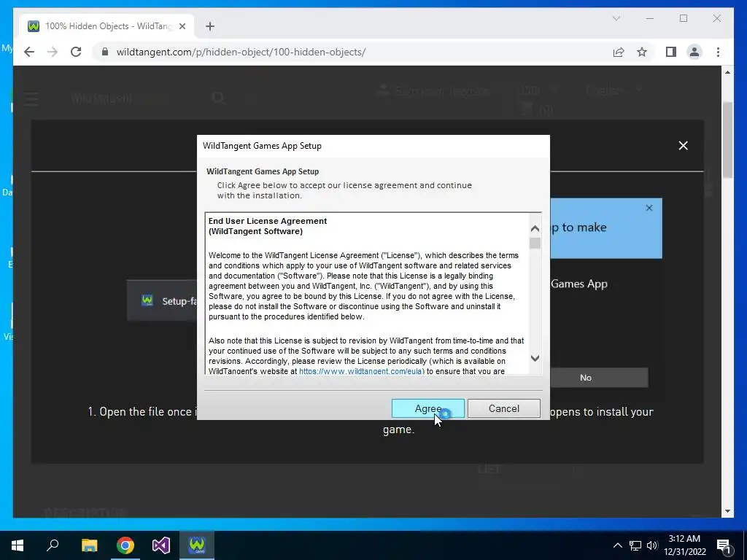Show hidden system tray icons

pos(617,545)
